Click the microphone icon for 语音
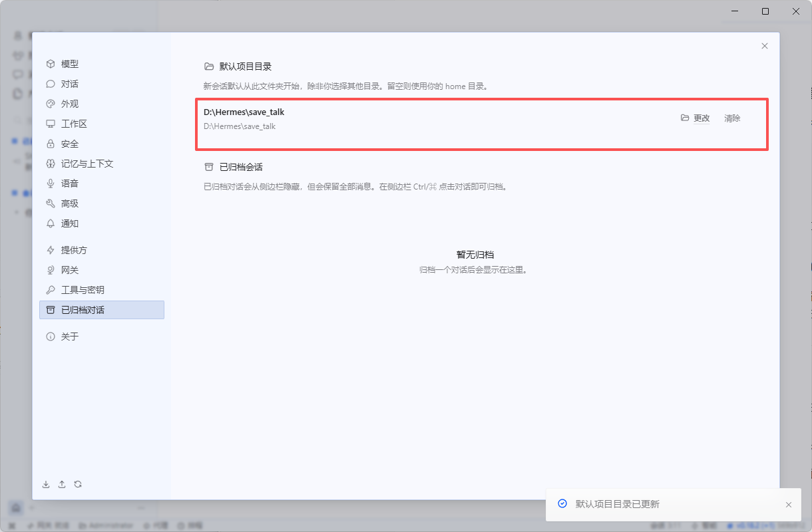Image resolution: width=812 pixels, height=532 pixels. coord(51,184)
